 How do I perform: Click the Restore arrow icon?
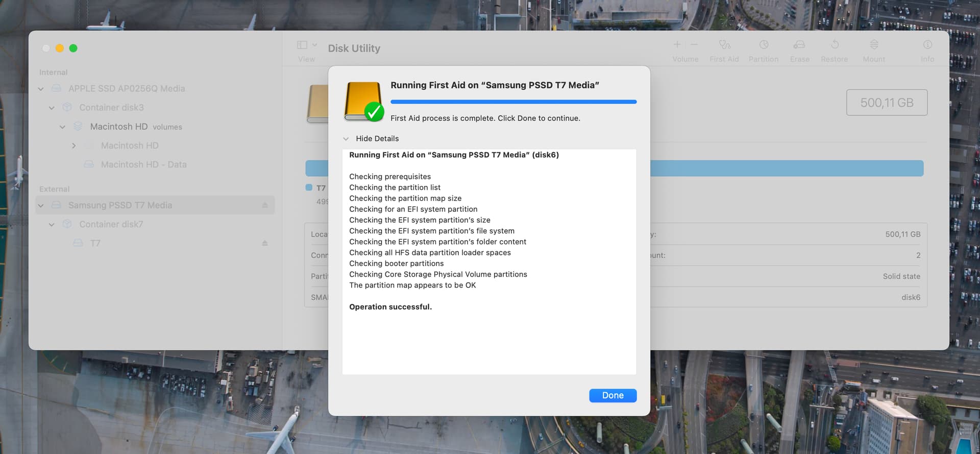coord(835,45)
